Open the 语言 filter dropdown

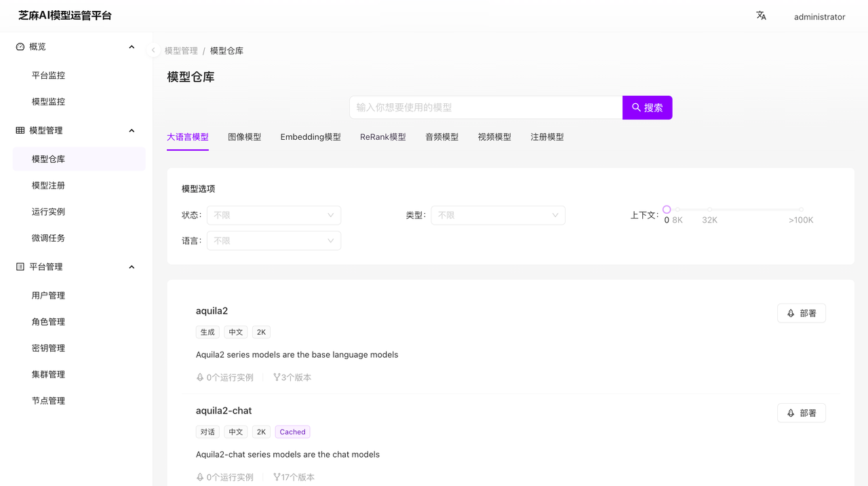pyautogui.click(x=274, y=240)
